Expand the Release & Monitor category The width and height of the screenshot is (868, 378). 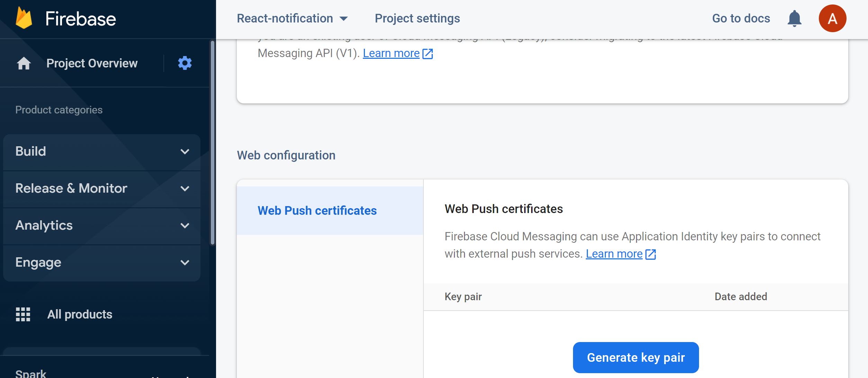(x=102, y=188)
